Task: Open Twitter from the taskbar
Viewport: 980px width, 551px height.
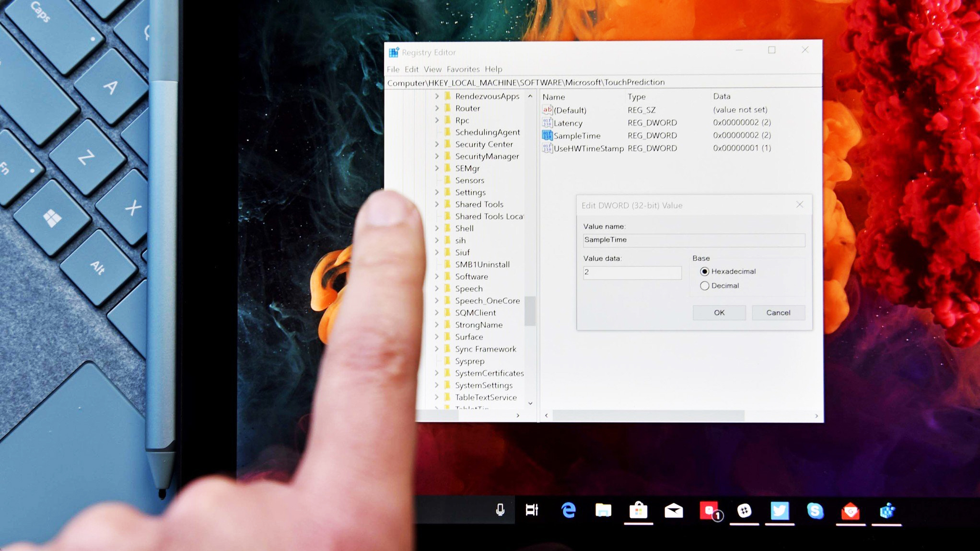Action: (x=780, y=511)
